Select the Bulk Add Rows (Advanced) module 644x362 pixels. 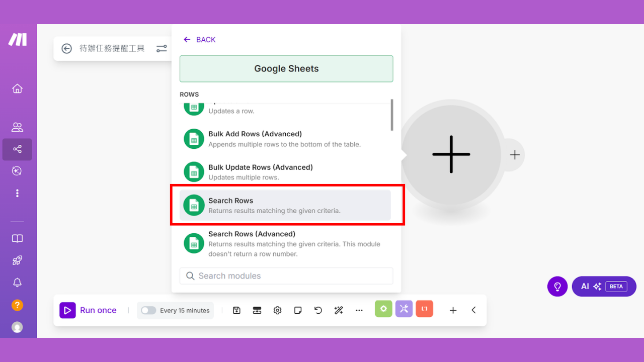click(285, 139)
